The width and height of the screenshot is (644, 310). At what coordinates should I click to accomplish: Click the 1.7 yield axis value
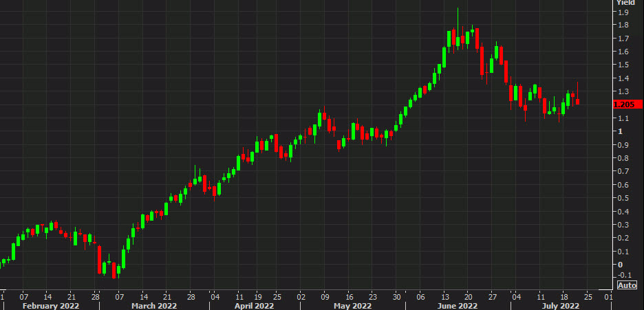coord(623,38)
